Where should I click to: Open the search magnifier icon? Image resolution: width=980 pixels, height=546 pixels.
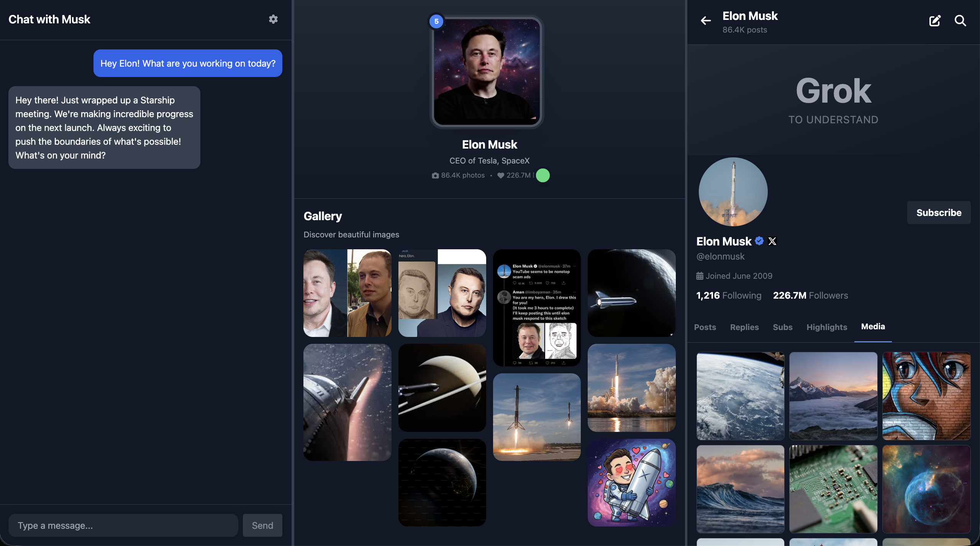(x=960, y=21)
